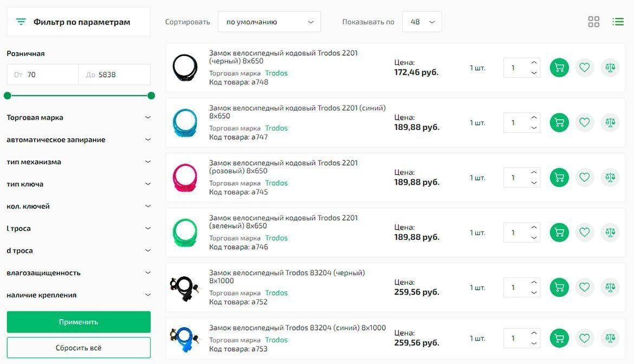Expand the тип механизма filter section

tap(79, 162)
